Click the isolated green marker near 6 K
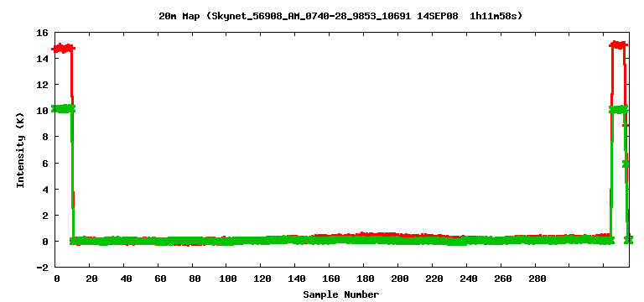Image resolution: width=644 pixels, height=302 pixels. coord(626,164)
